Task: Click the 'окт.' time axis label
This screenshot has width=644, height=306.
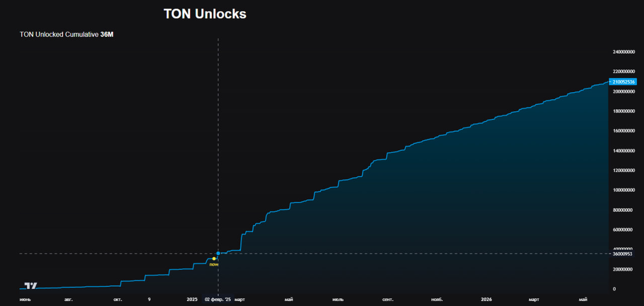Action: tap(118, 299)
